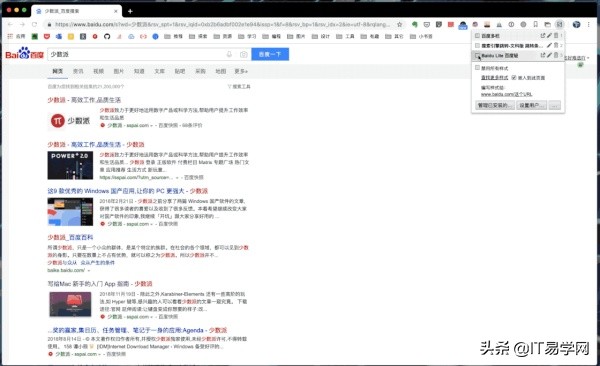The image size is (600, 366).
Task: Click the Chrome profile avatar icon
Action: (576, 25)
